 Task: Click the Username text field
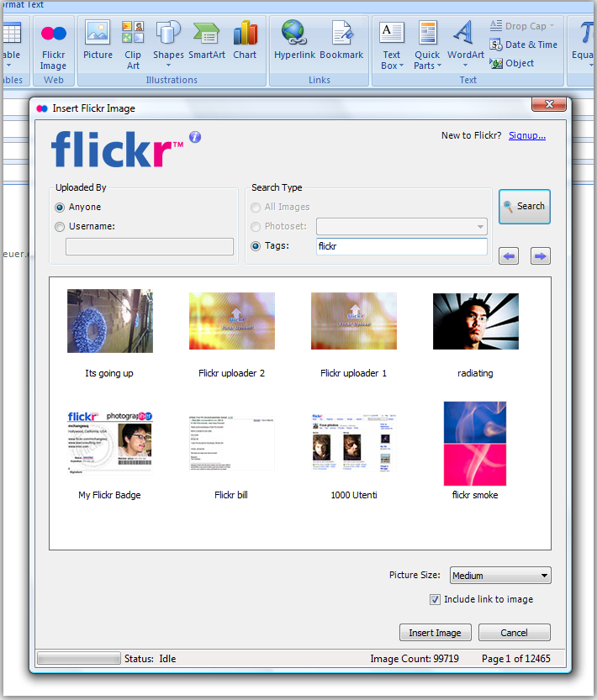coord(150,246)
